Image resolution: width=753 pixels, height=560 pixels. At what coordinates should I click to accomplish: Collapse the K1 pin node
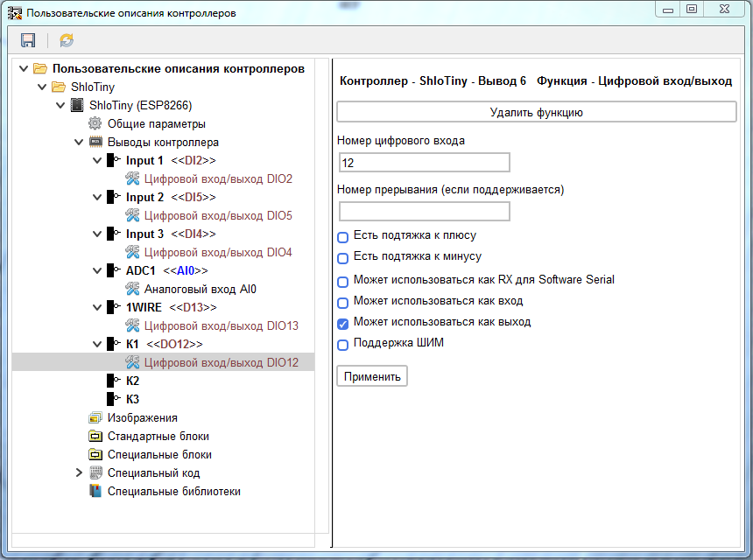tap(97, 344)
